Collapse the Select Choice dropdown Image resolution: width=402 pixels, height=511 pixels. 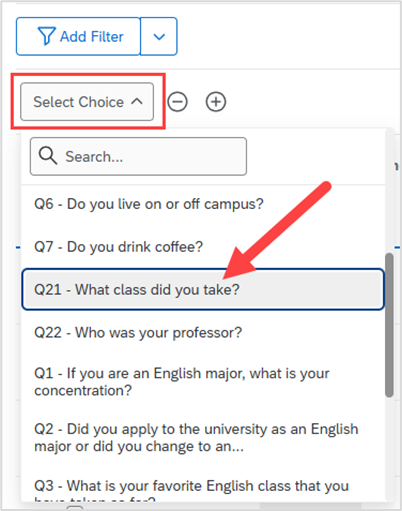(x=87, y=102)
